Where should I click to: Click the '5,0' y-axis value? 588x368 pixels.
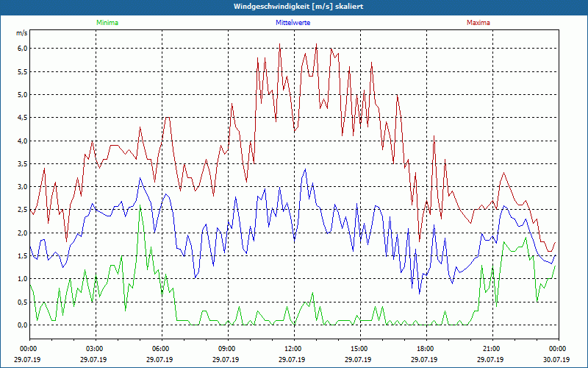click(x=23, y=95)
